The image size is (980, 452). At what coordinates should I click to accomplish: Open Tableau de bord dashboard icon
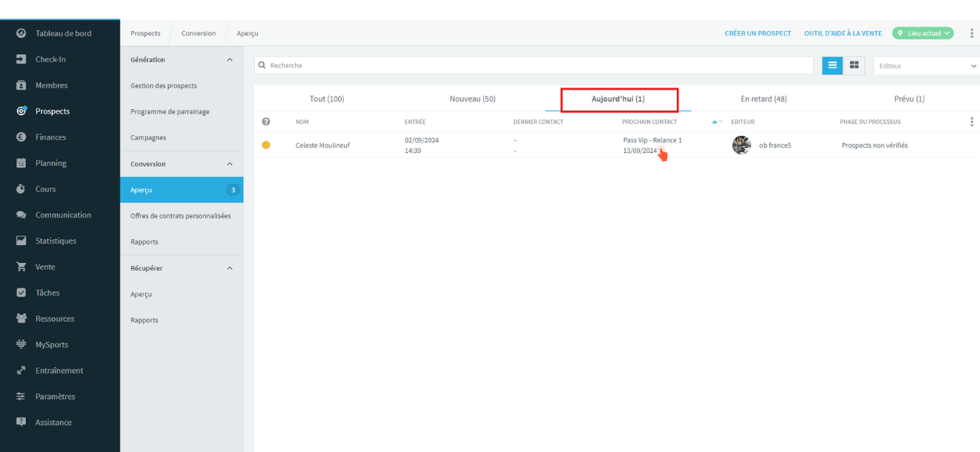tap(22, 33)
